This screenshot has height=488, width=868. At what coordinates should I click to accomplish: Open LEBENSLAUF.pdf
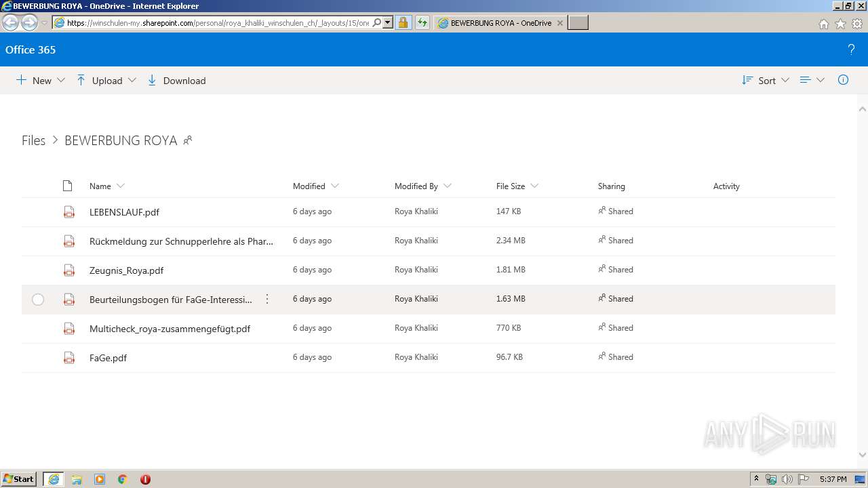124,212
